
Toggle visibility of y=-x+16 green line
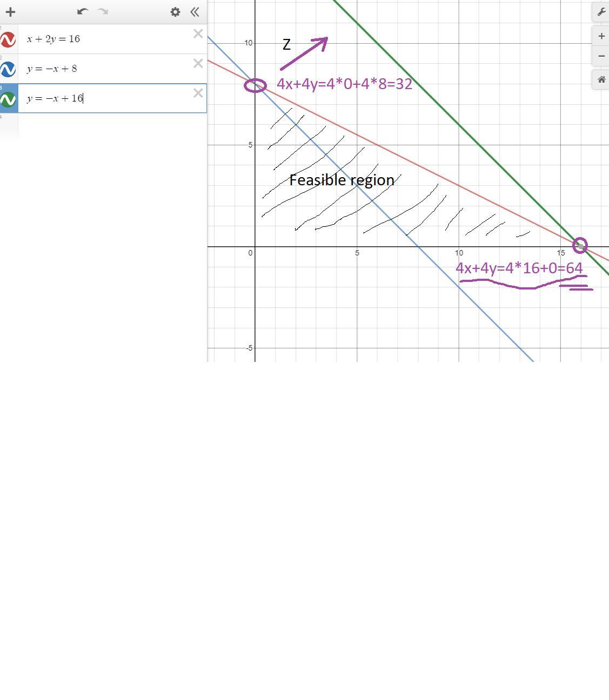[x=8, y=99]
